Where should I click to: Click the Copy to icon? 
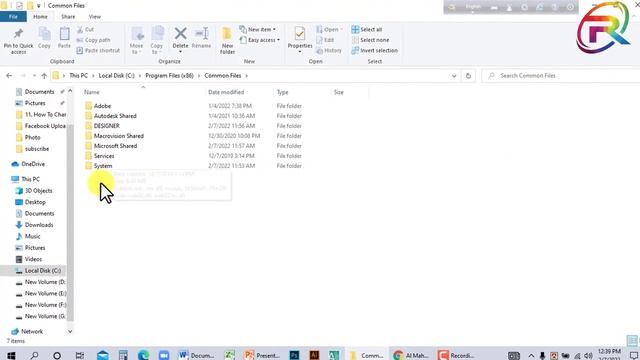(157, 34)
